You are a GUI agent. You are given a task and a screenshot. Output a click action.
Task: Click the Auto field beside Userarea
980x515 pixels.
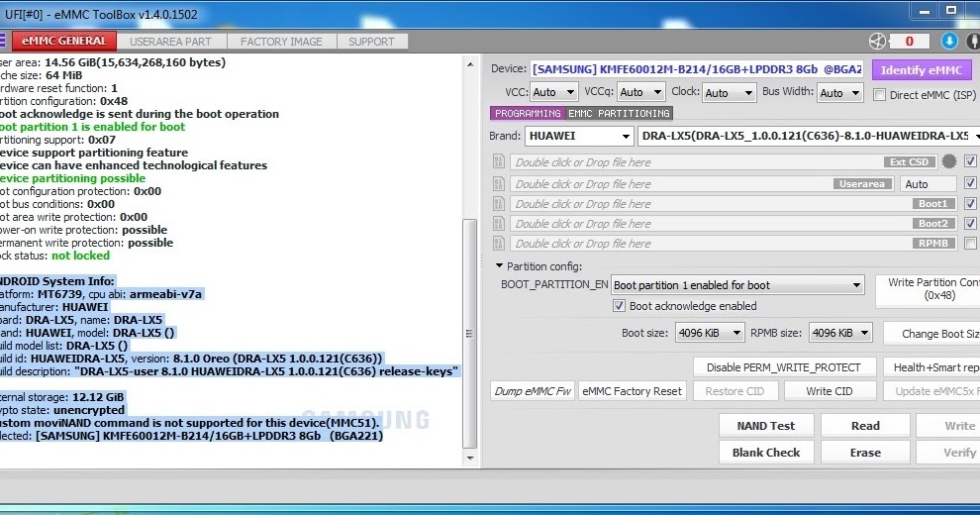[929, 184]
